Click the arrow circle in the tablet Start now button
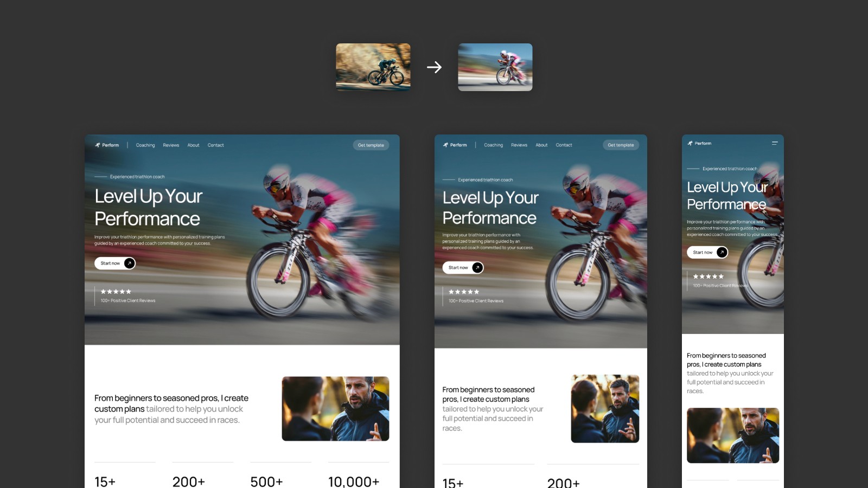Screen dimensions: 868x488 476,267
